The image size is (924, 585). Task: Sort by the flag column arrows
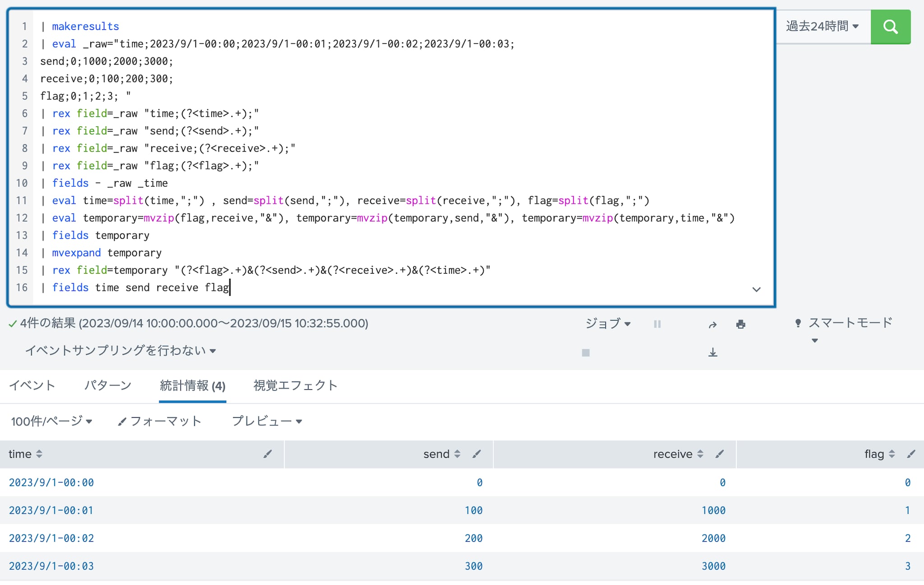[892, 454]
